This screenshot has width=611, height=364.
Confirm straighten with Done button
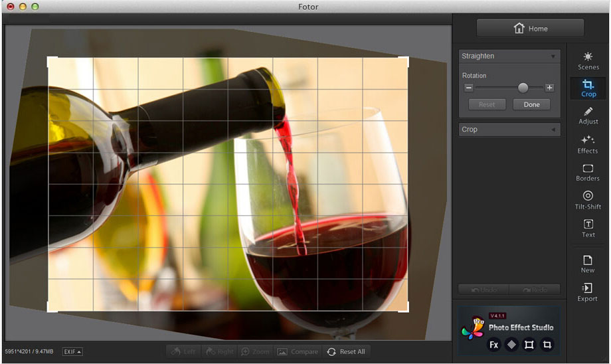pos(531,104)
